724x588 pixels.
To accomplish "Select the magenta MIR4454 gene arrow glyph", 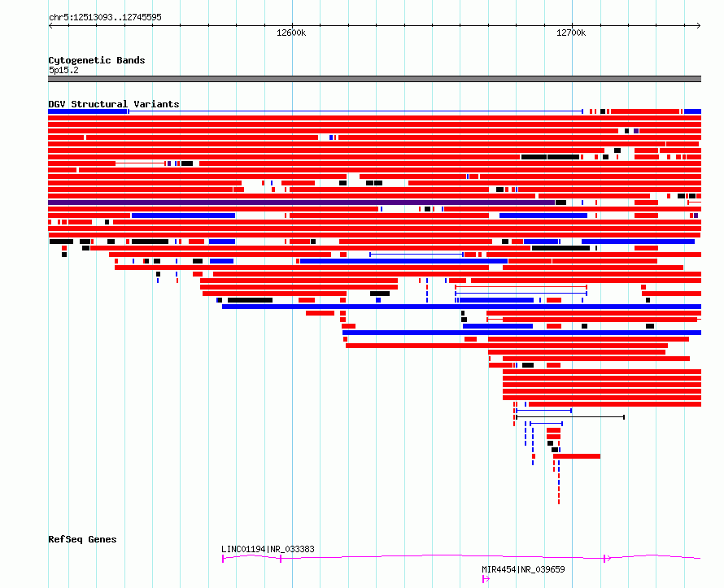I will (x=486, y=579).
